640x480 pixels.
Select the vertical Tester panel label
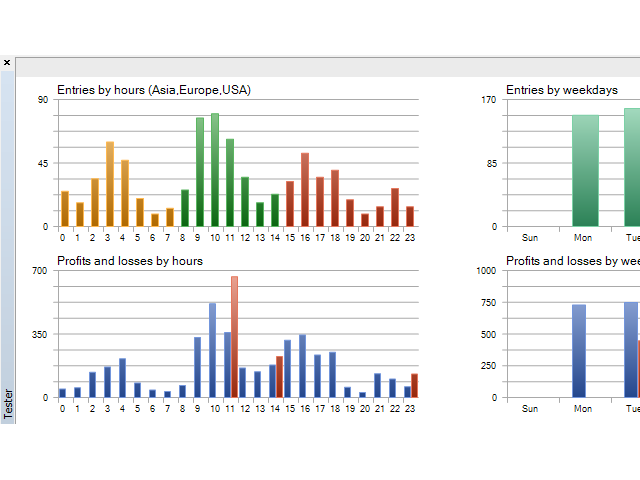point(8,403)
